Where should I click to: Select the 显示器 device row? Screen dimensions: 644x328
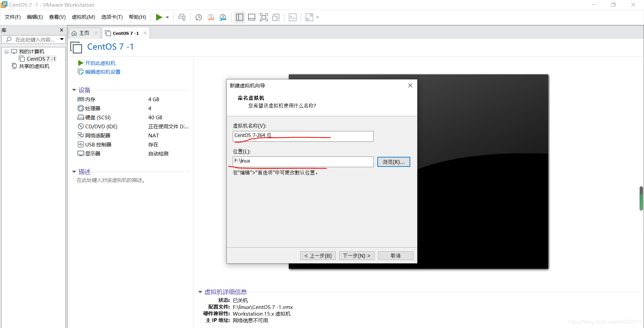pyautogui.click(x=133, y=153)
